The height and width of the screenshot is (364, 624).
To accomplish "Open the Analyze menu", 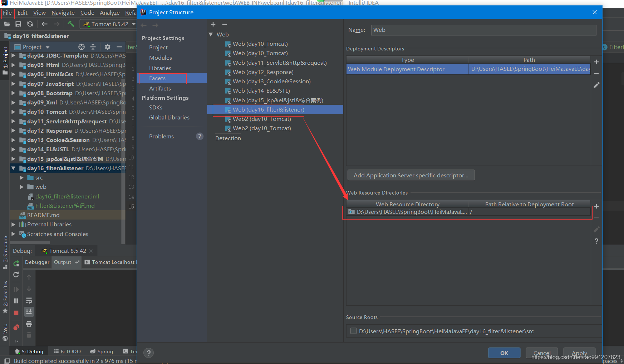I will pyautogui.click(x=109, y=13).
